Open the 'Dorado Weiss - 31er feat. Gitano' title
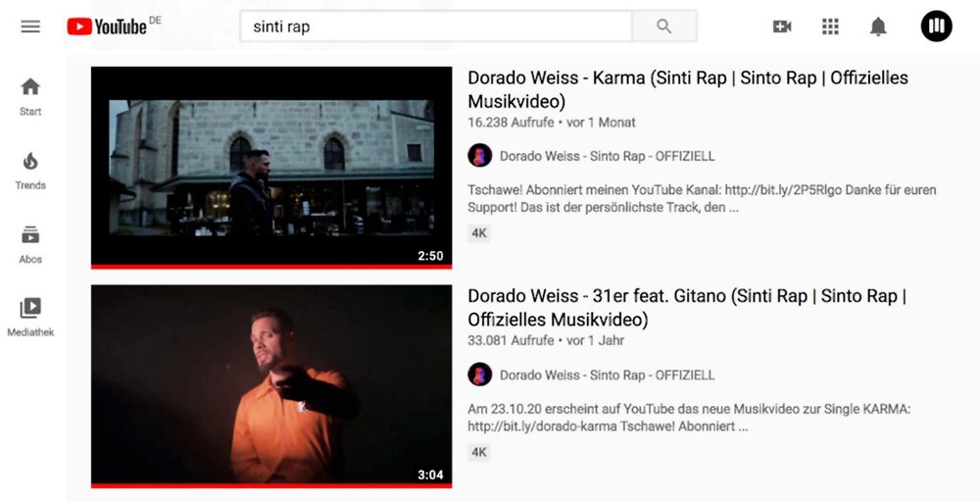The width and height of the screenshot is (980, 502). click(687, 308)
